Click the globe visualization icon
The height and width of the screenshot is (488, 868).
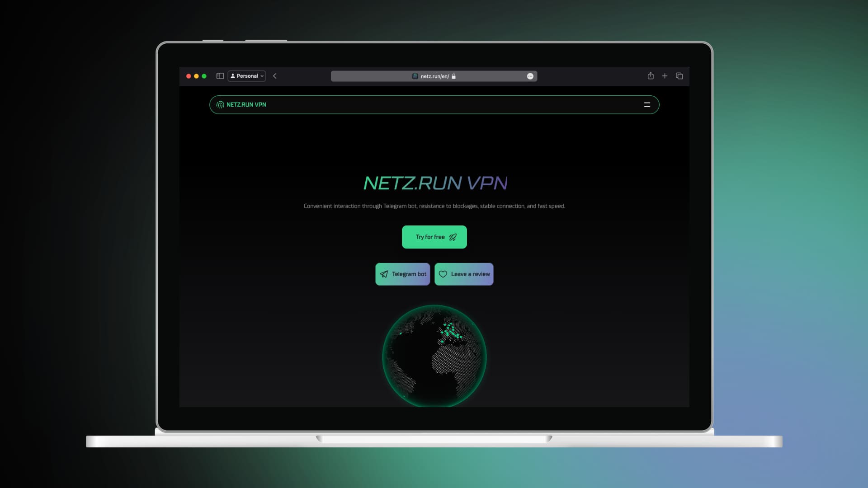(434, 356)
